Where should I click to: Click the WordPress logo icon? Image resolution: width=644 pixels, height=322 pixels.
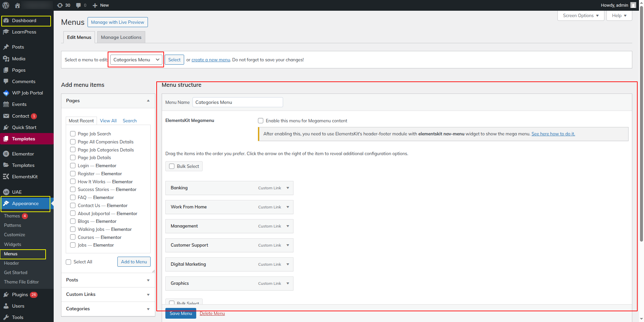[6, 5]
